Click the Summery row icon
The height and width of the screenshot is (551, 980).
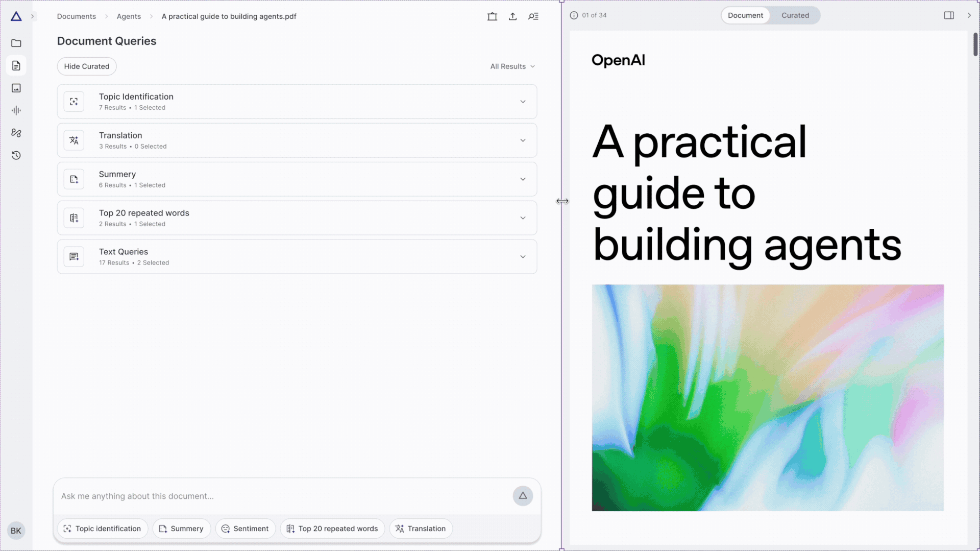(x=74, y=179)
